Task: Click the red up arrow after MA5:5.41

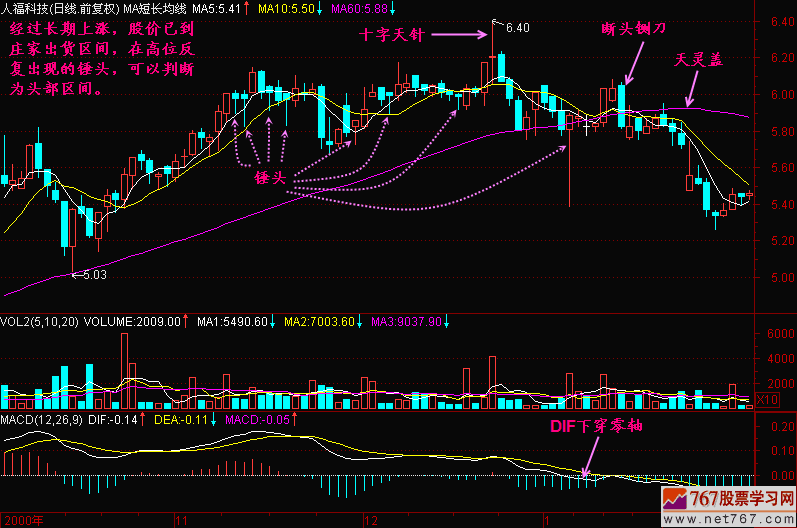Action: (246, 8)
